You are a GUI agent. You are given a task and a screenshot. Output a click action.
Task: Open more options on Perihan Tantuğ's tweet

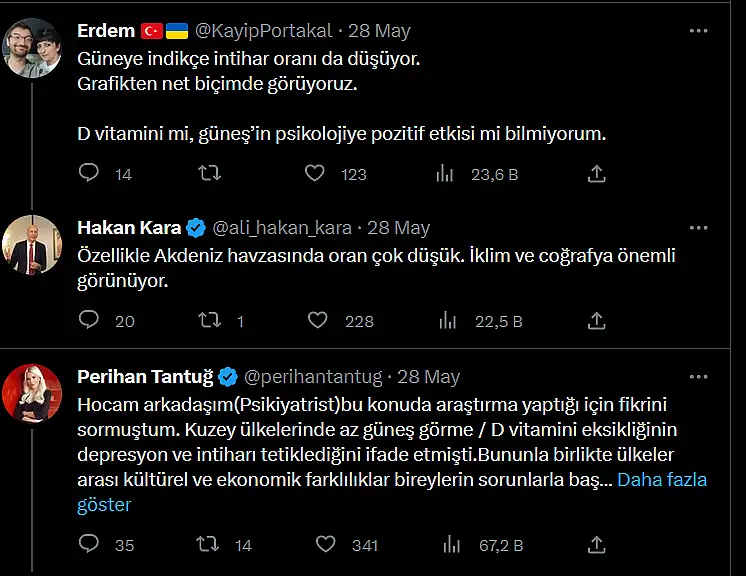pos(699,377)
